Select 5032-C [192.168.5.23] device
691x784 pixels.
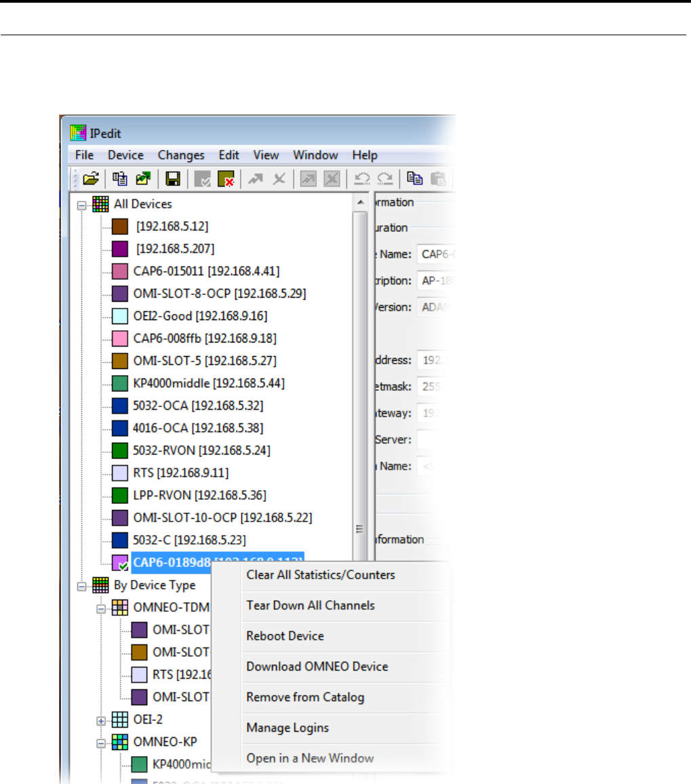click(189, 540)
